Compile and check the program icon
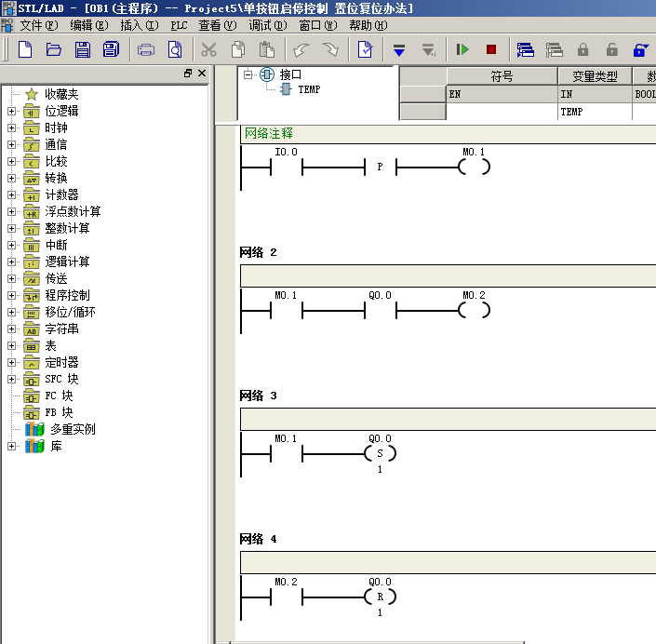656x644 pixels. (365, 50)
